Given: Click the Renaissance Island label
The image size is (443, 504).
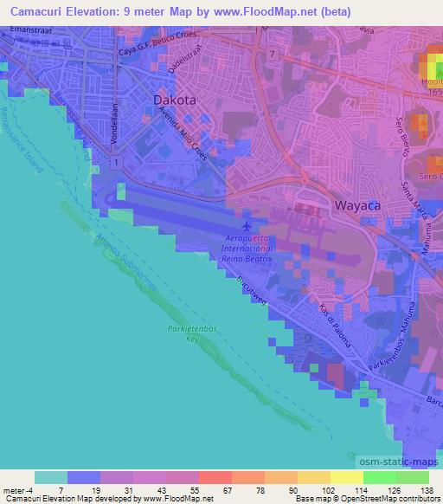Looking at the screenshot, I should tap(22, 139).
